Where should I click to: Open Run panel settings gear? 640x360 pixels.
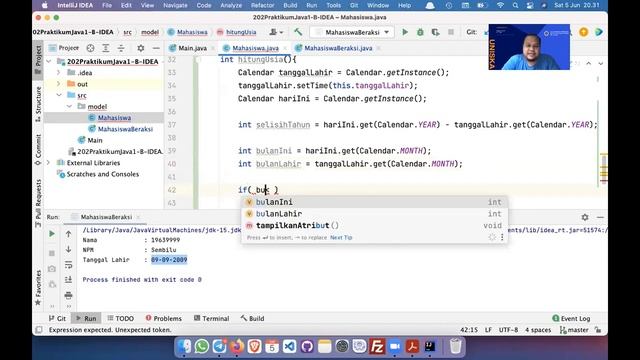pos(585,217)
